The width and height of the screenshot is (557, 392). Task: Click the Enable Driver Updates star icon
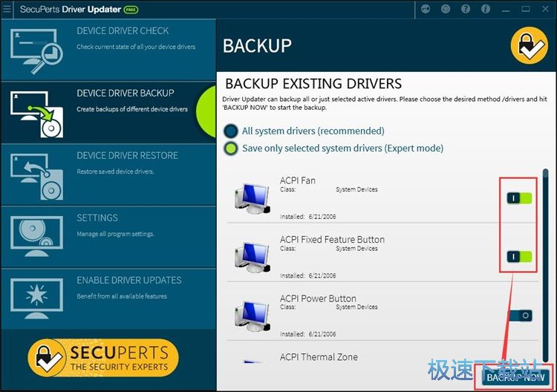(x=36, y=298)
